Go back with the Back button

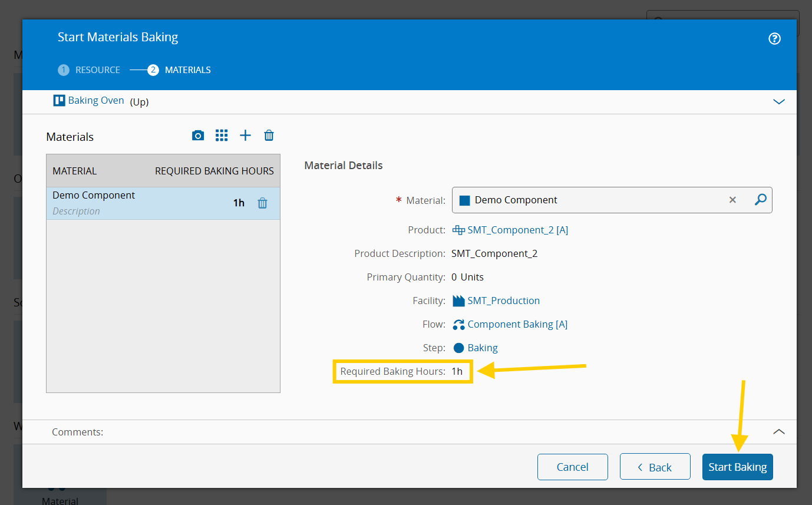pos(655,467)
